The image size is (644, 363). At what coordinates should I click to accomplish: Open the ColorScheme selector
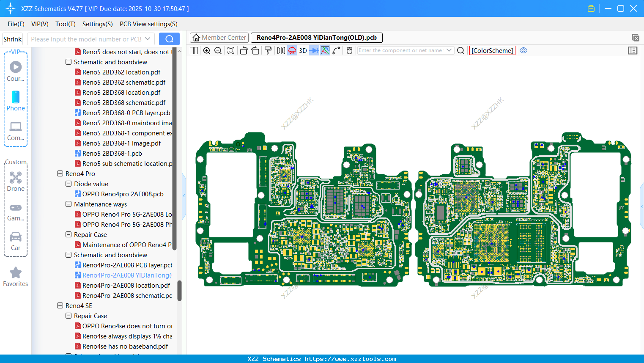(492, 51)
